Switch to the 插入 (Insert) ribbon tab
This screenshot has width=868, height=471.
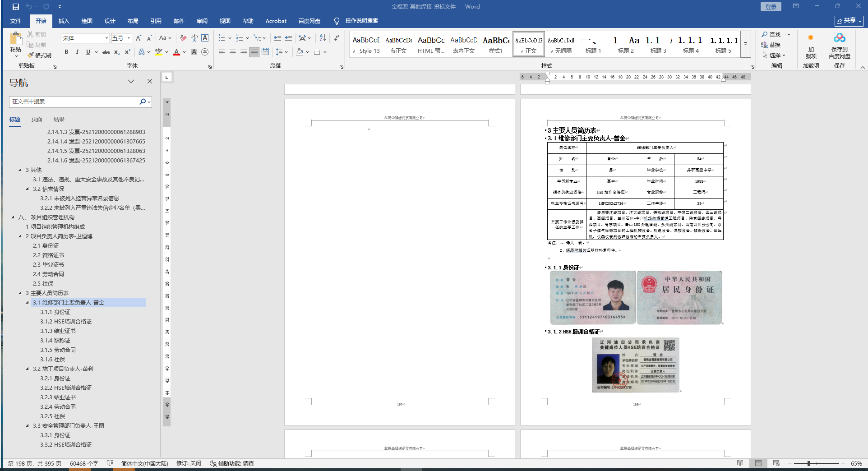pyautogui.click(x=64, y=21)
